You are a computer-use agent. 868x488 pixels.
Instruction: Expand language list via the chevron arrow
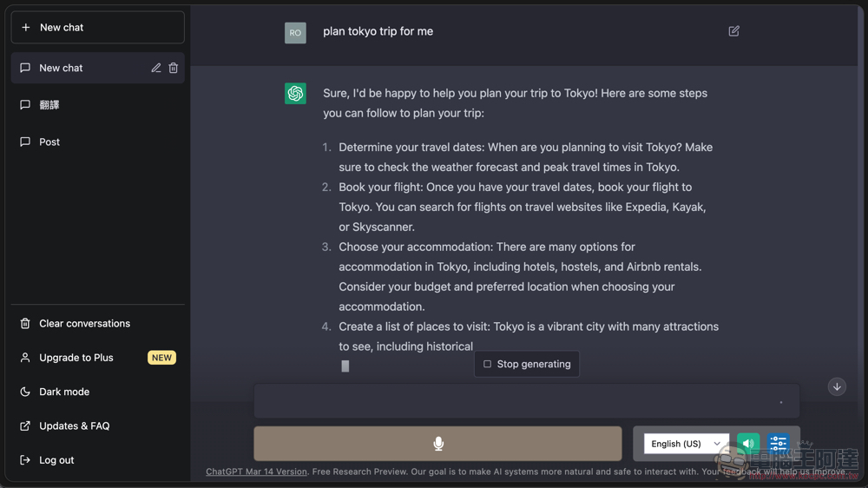coord(717,444)
